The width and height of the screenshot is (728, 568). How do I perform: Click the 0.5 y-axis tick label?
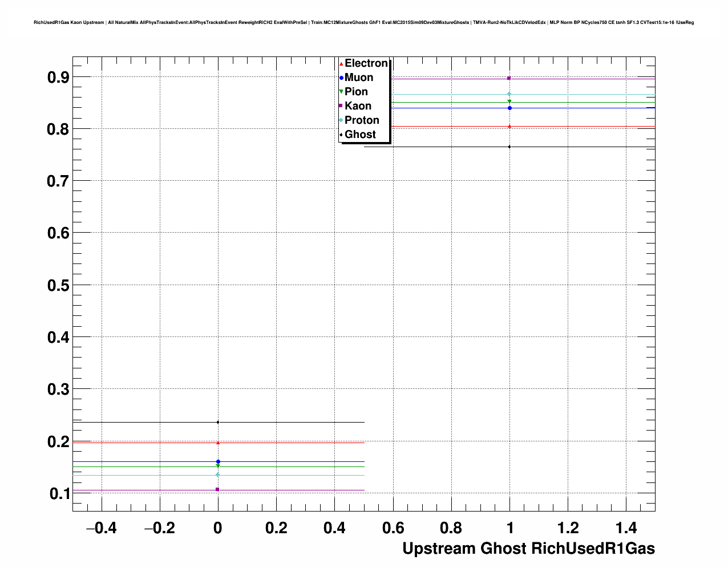point(58,285)
